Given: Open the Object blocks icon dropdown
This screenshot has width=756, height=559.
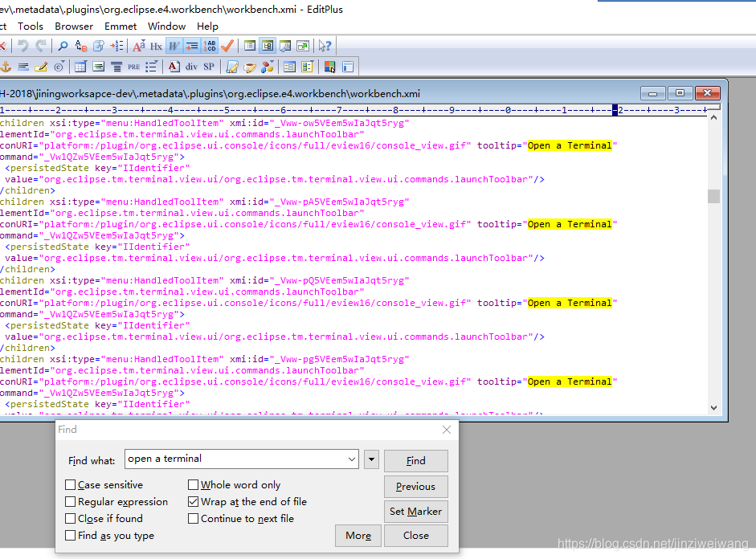Looking at the screenshot, I should point(267,67).
